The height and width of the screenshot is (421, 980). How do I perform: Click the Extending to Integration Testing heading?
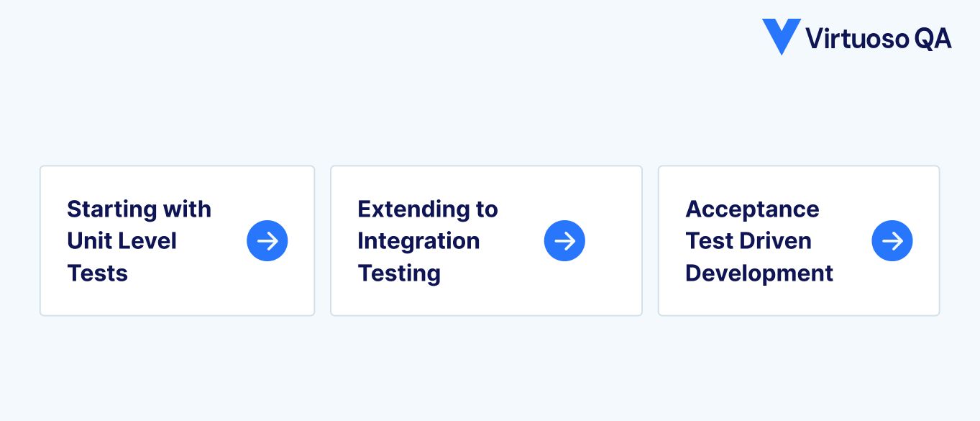[x=428, y=240]
